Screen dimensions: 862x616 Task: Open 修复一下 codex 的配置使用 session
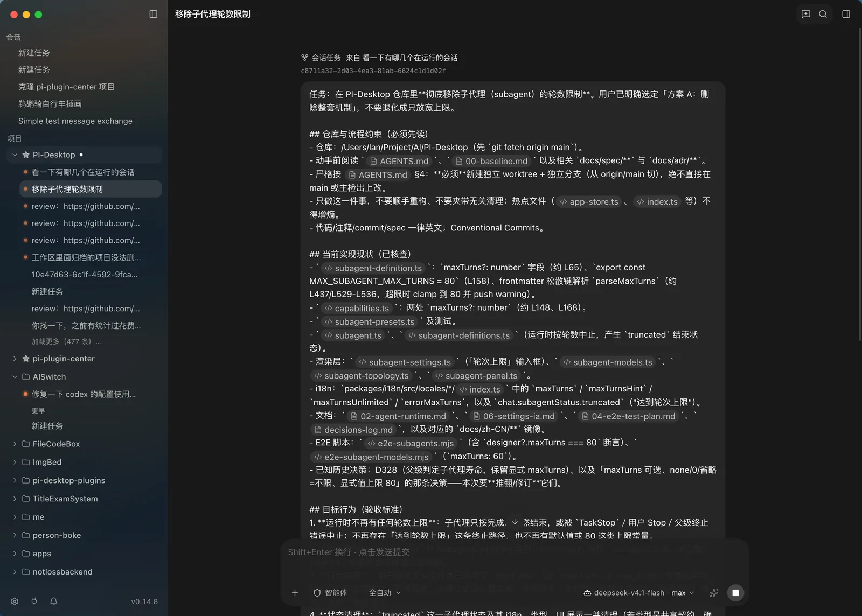coord(84,394)
